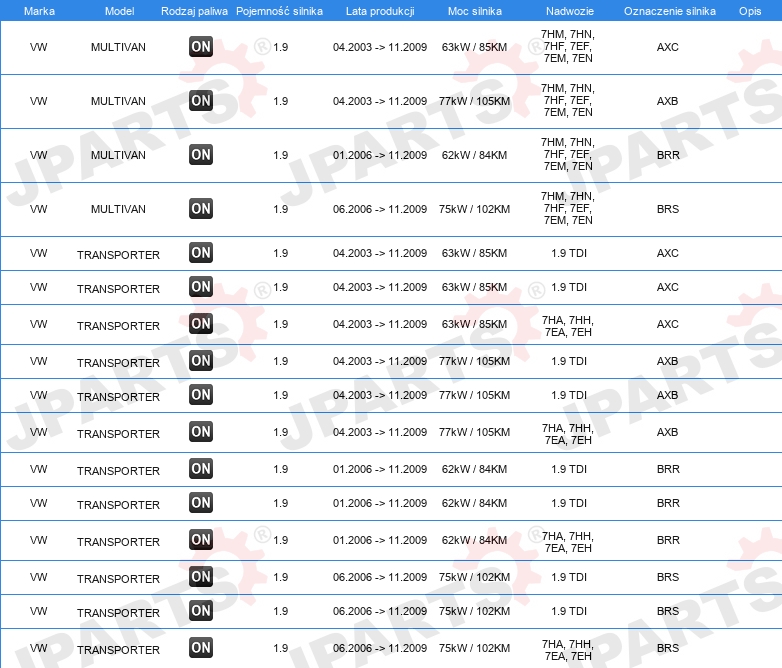Click the Model column header

tap(119, 11)
